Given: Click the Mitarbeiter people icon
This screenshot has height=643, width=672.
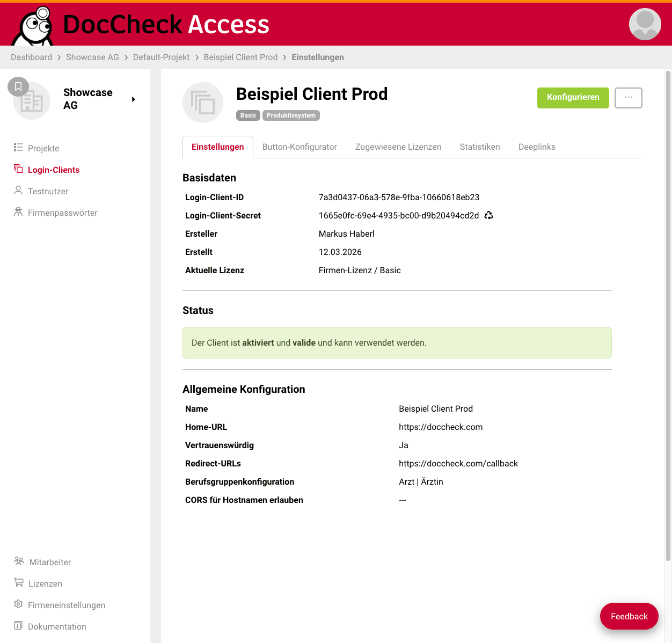Looking at the screenshot, I should click(x=19, y=561).
